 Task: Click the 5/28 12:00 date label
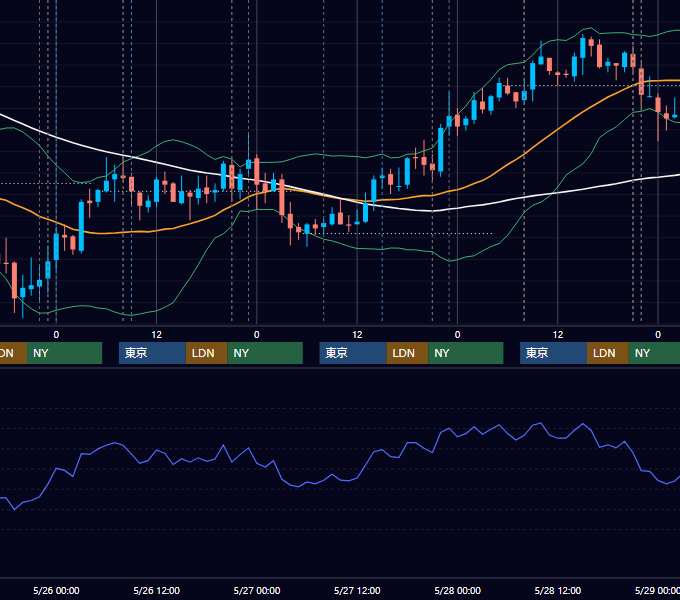click(558, 590)
